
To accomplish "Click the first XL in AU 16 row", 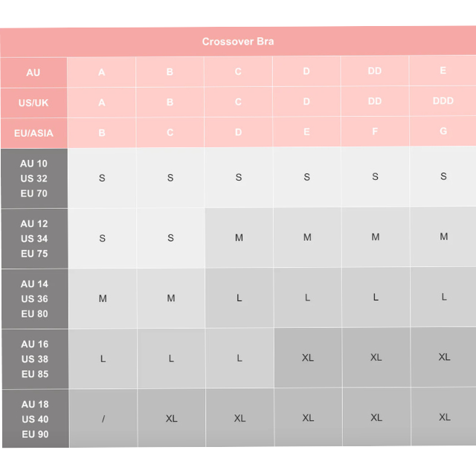I will [308, 358].
